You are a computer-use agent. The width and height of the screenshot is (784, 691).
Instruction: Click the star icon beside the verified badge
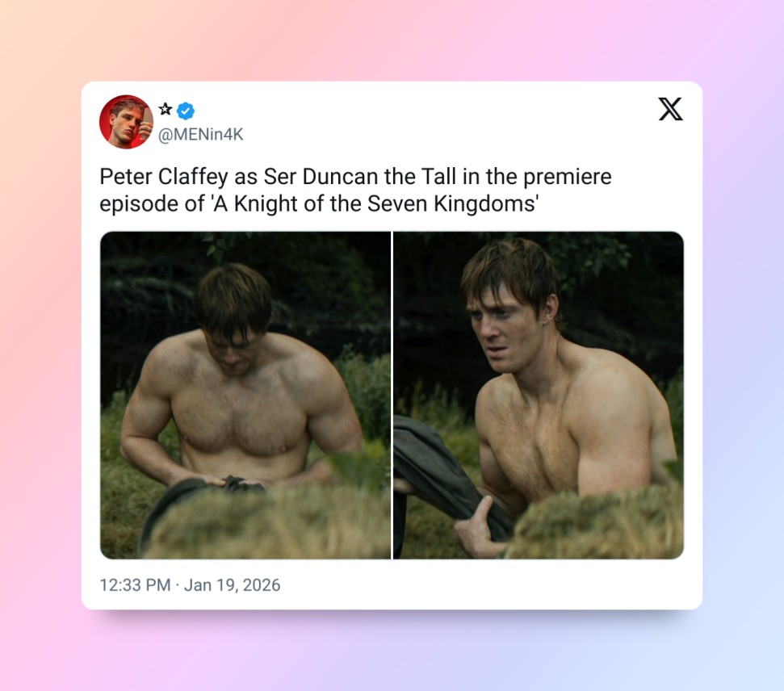[166, 109]
